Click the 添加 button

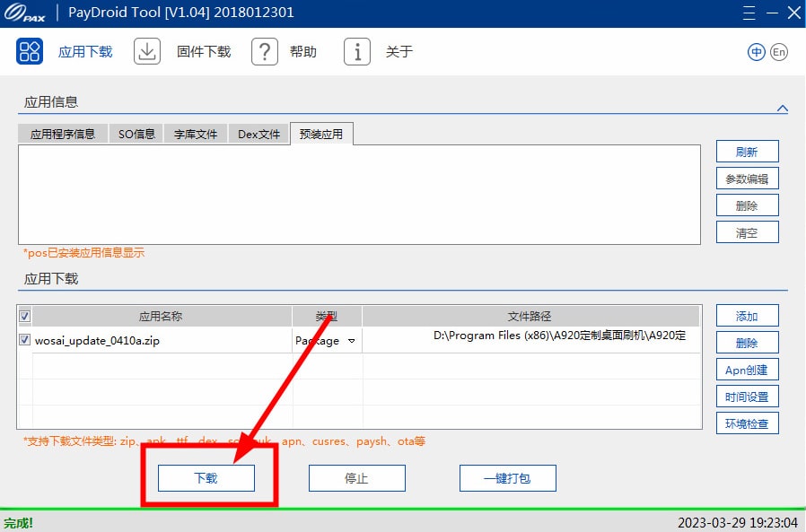[748, 316]
